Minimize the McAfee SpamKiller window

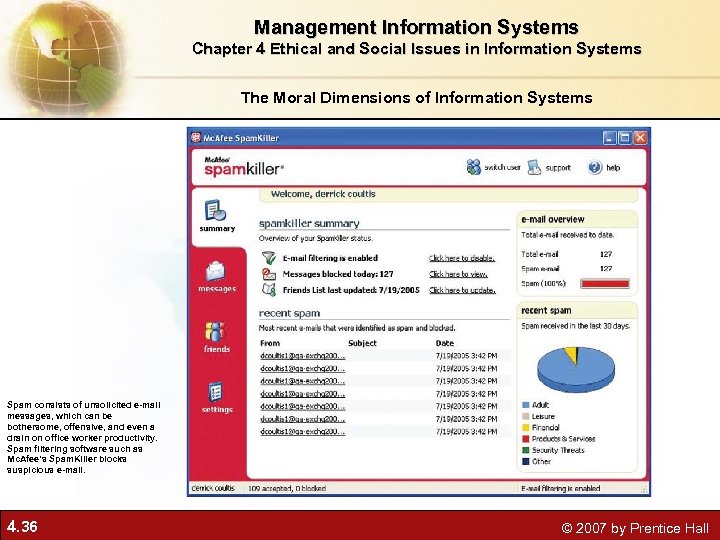click(609, 138)
